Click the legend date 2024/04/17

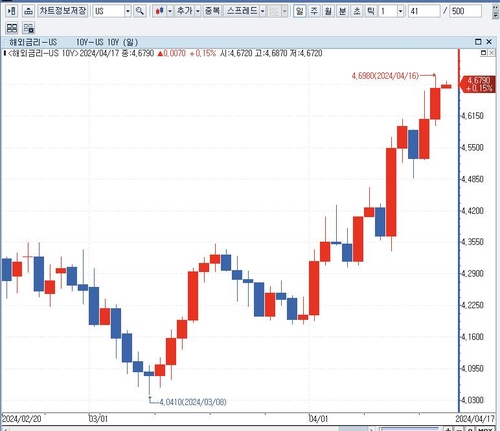click(99, 53)
